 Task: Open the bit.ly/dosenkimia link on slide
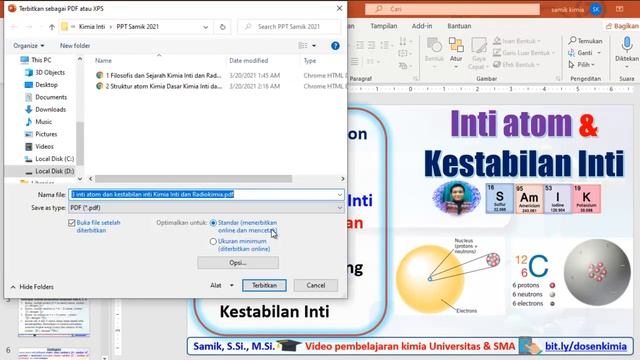point(586,346)
